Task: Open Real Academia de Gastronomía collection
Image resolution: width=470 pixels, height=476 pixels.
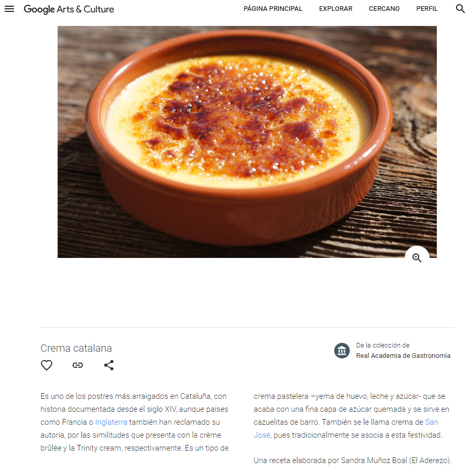Action: pyautogui.click(x=403, y=355)
